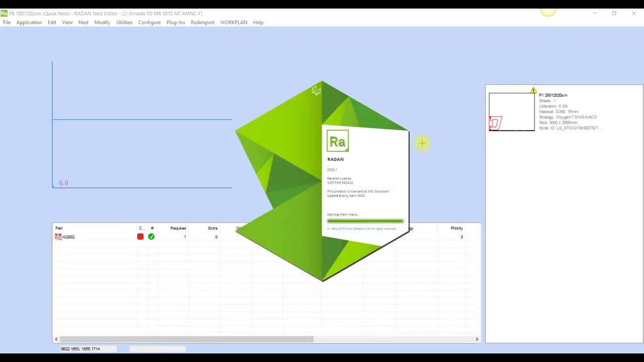644x362 pixels.
Task: Open the Utilities menu
Action: coord(124,23)
